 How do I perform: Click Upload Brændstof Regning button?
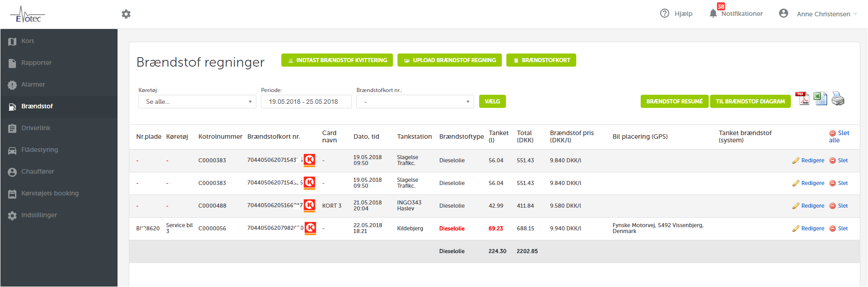point(450,60)
